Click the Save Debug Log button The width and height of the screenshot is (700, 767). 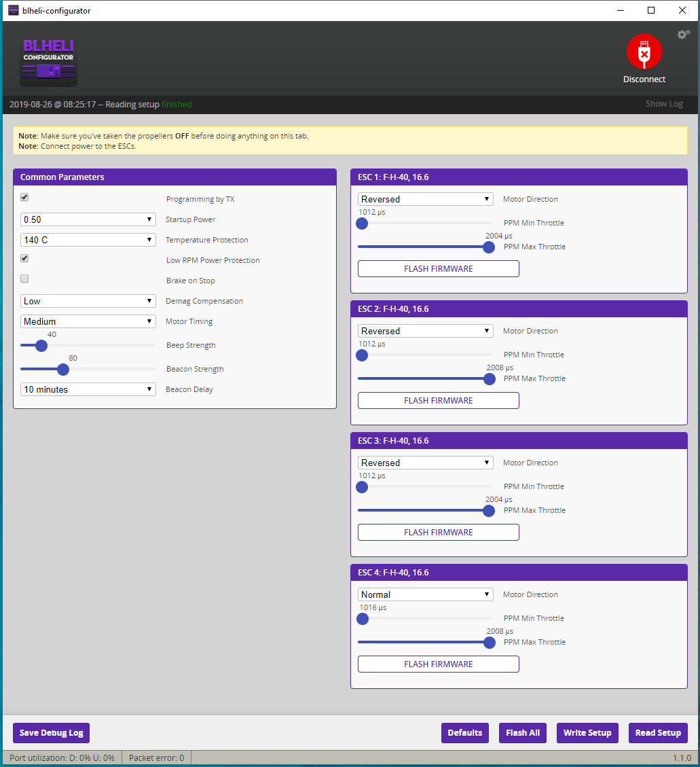(x=52, y=733)
